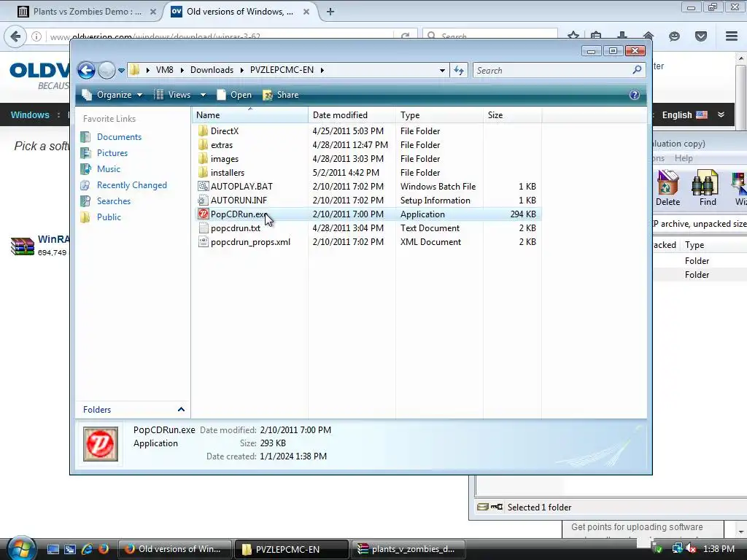
Task: Open the Organize menu
Action: click(112, 95)
